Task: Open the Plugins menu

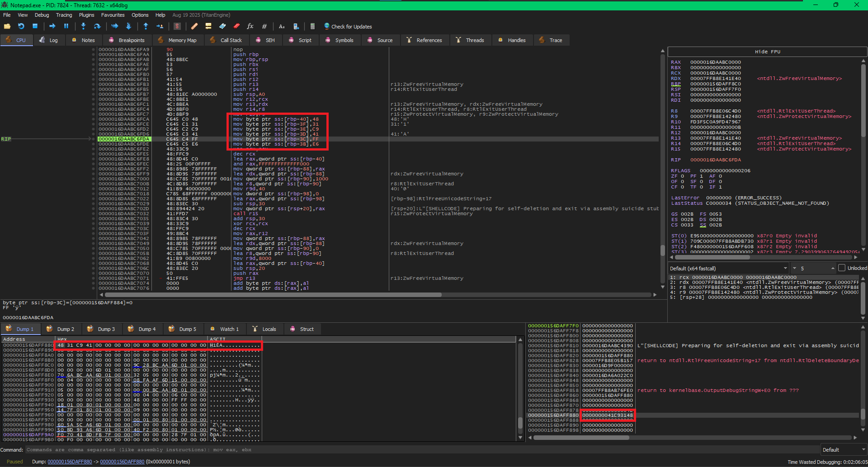Action: click(x=86, y=15)
